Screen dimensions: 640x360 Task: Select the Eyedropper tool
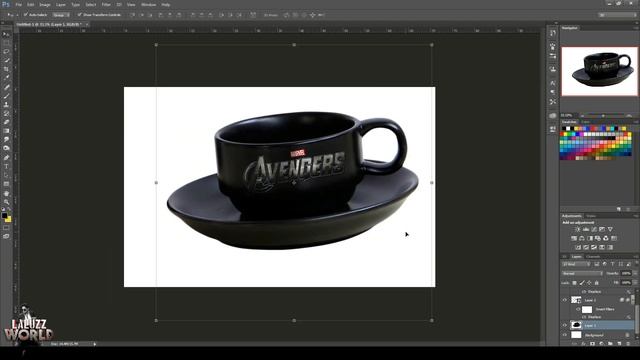(x=6, y=78)
